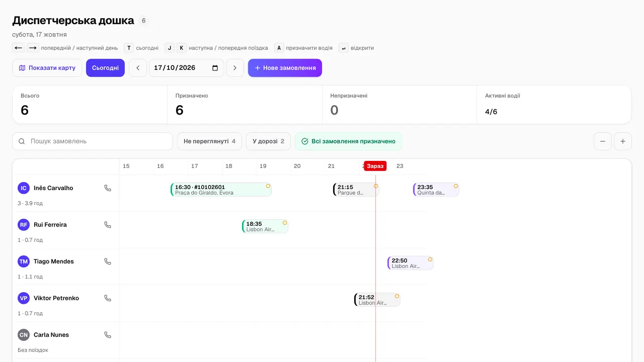Click phone icon next to Tiago Mendes
Viewport: 644px width, 362px height.
tap(108, 261)
